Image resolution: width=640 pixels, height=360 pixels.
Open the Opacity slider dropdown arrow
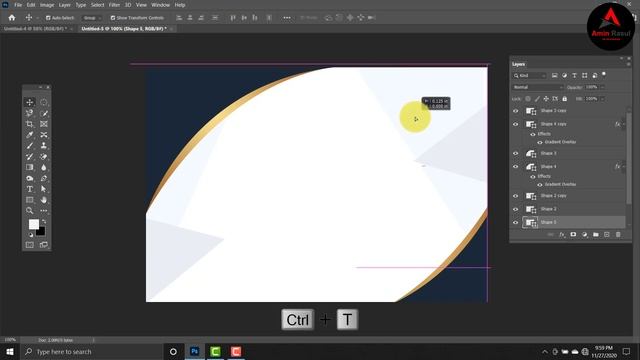[x=602, y=87]
